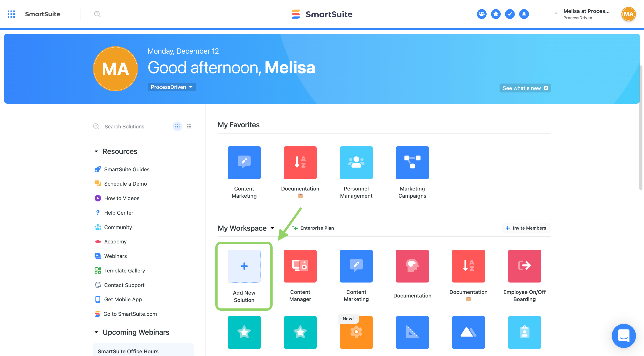Click Invite Members button
This screenshot has height=356, width=644.
(x=526, y=228)
